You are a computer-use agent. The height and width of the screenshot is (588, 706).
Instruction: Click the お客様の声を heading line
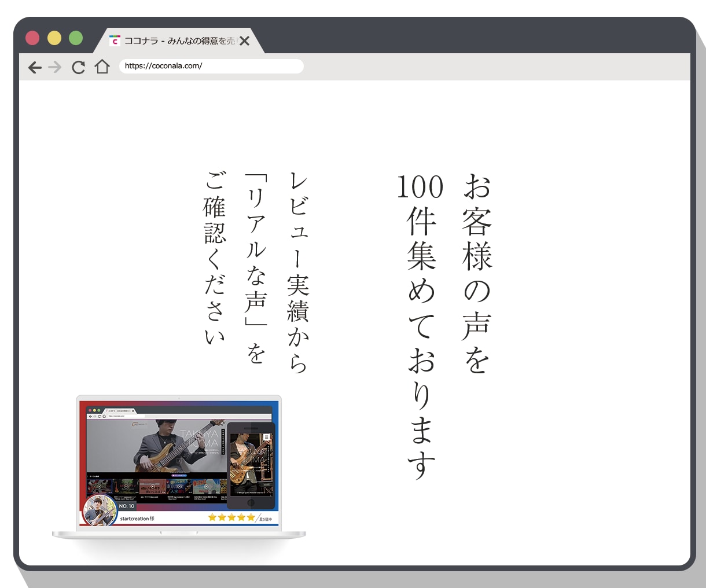coord(477,273)
